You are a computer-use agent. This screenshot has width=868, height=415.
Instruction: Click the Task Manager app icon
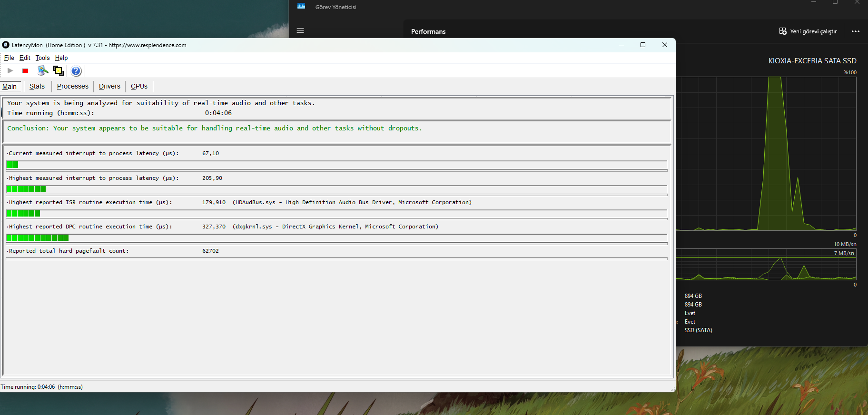(x=301, y=6)
